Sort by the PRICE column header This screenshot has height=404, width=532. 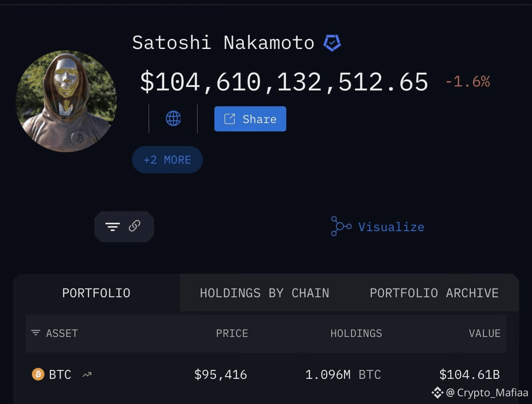coord(232,333)
